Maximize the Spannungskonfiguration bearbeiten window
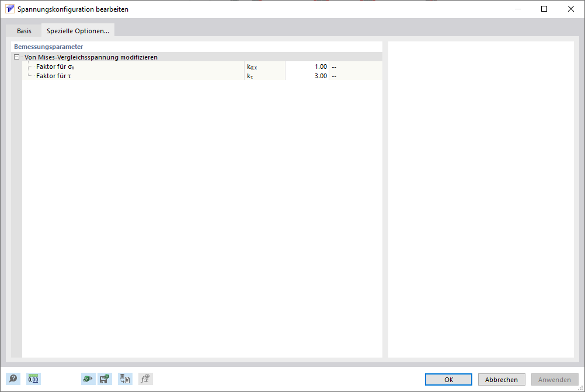Viewport: 585px width, 392px height. point(544,9)
